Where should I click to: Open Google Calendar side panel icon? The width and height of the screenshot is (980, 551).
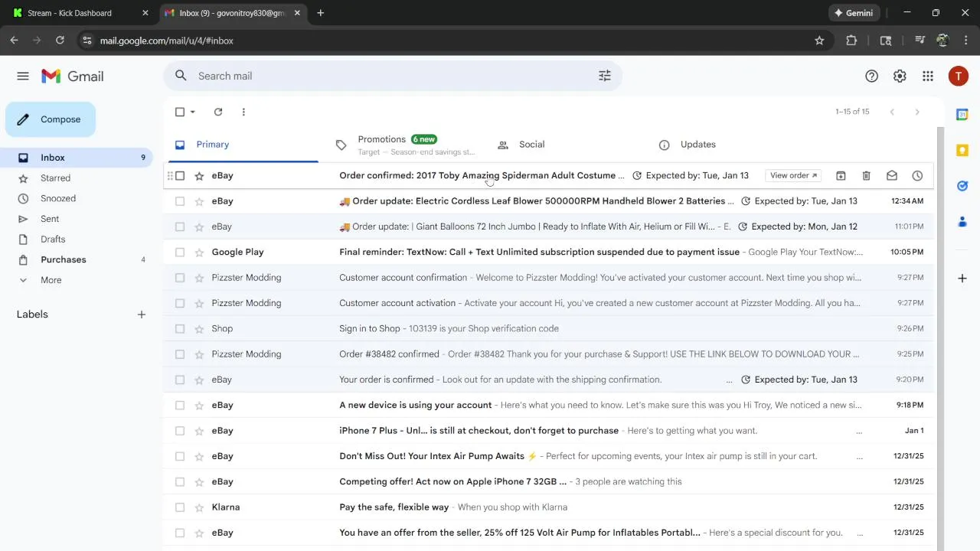(962, 115)
